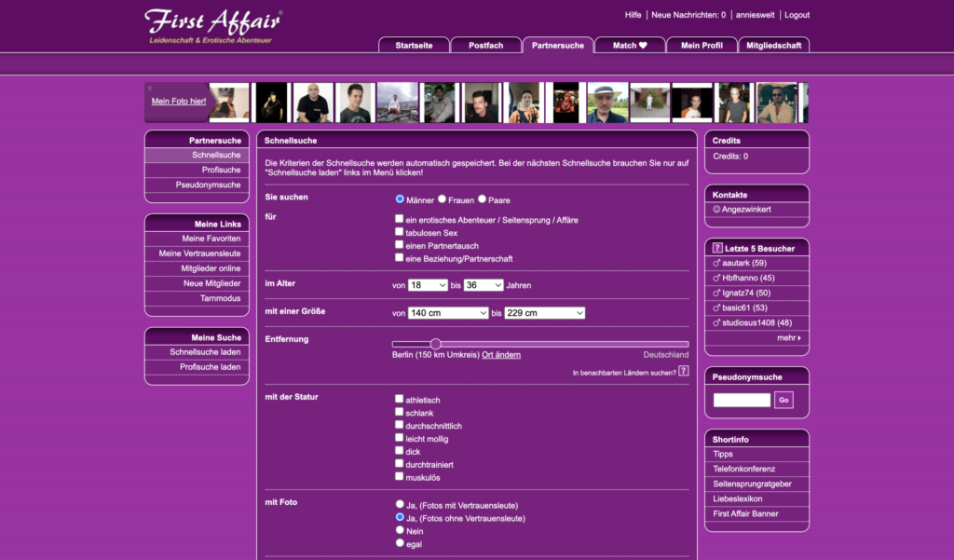Click the smiley icon next to Angezwinkert
The height and width of the screenshot is (560, 954).
click(x=716, y=209)
